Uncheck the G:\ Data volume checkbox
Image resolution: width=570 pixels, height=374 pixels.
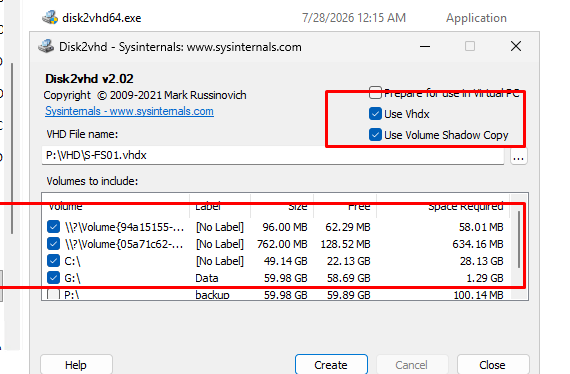53,278
